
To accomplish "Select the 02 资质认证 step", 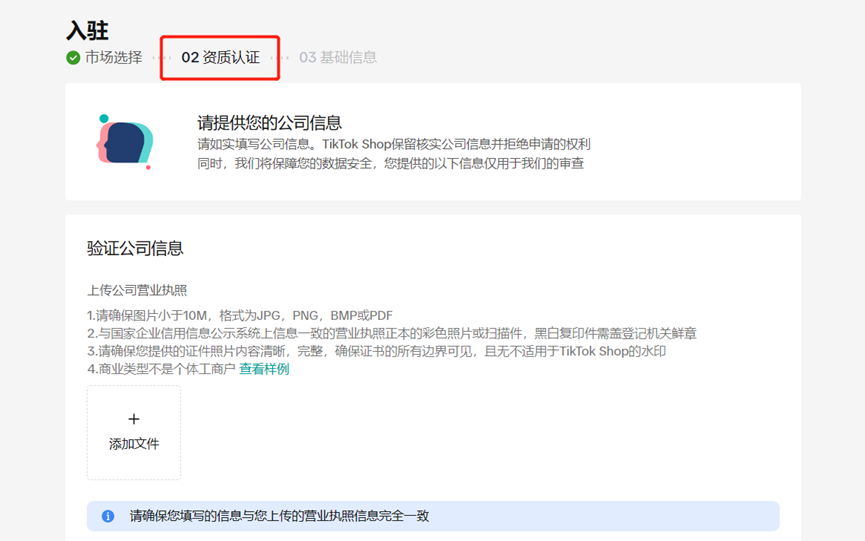I will pyautogui.click(x=220, y=57).
